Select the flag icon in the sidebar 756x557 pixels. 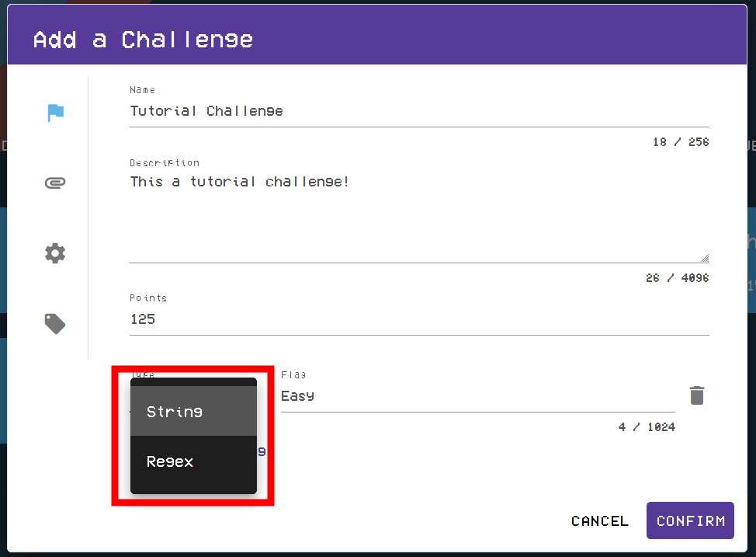pyautogui.click(x=55, y=112)
